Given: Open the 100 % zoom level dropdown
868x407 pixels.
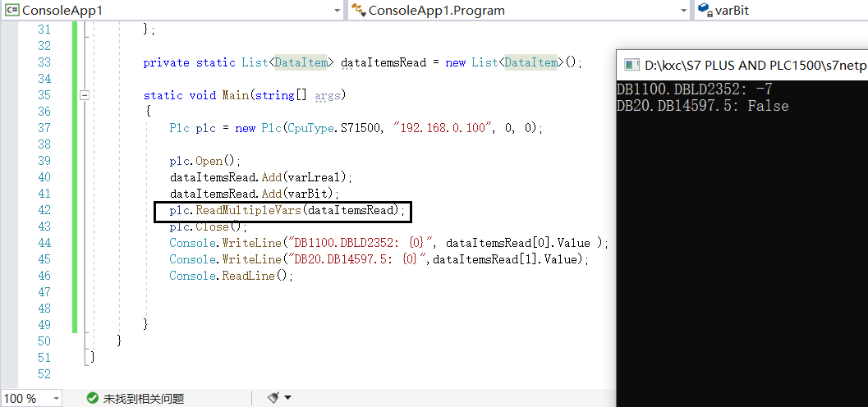Looking at the screenshot, I should pyautogui.click(x=56, y=398).
